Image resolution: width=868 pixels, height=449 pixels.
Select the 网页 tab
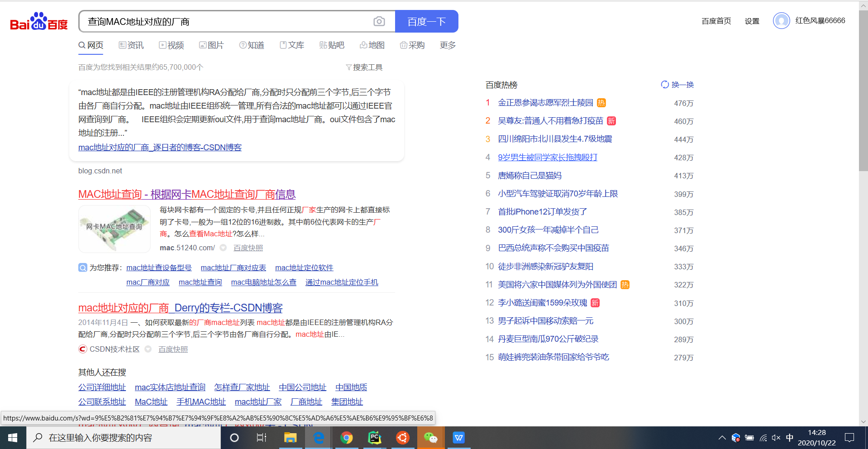tap(91, 45)
